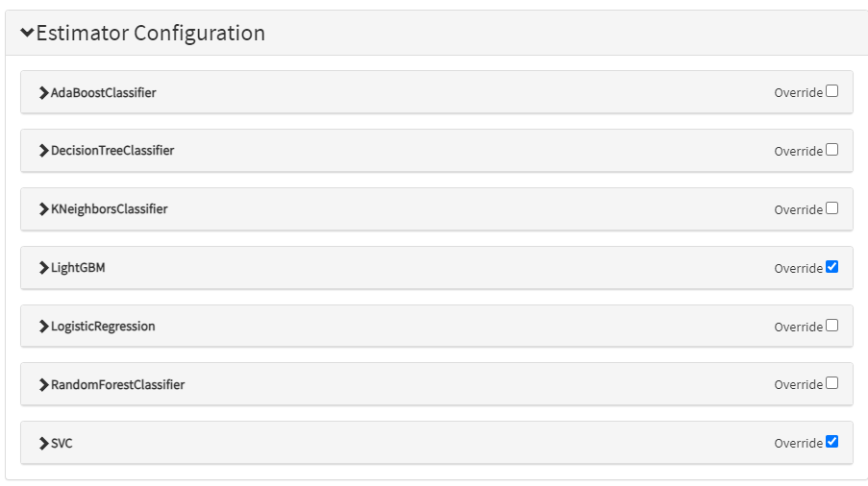Enable Override for RandomForestClassifier
The width and height of the screenshot is (868, 486).
[x=831, y=383]
